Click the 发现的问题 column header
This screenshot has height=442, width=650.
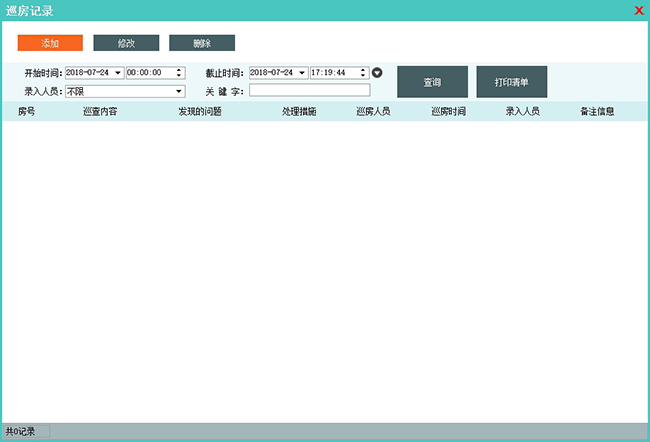(x=200, y=111)
